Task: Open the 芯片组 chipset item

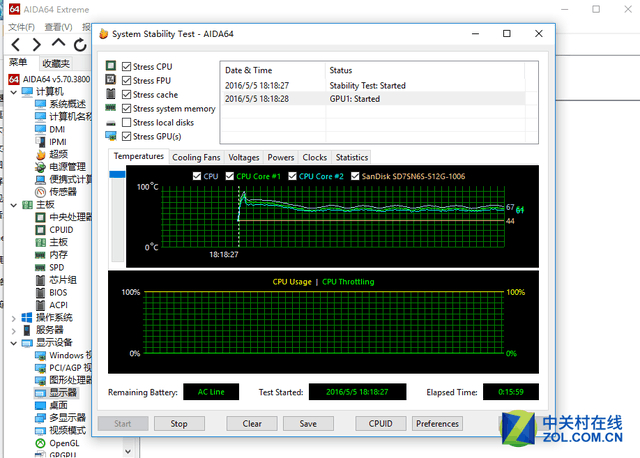Action: pos(56,280)
